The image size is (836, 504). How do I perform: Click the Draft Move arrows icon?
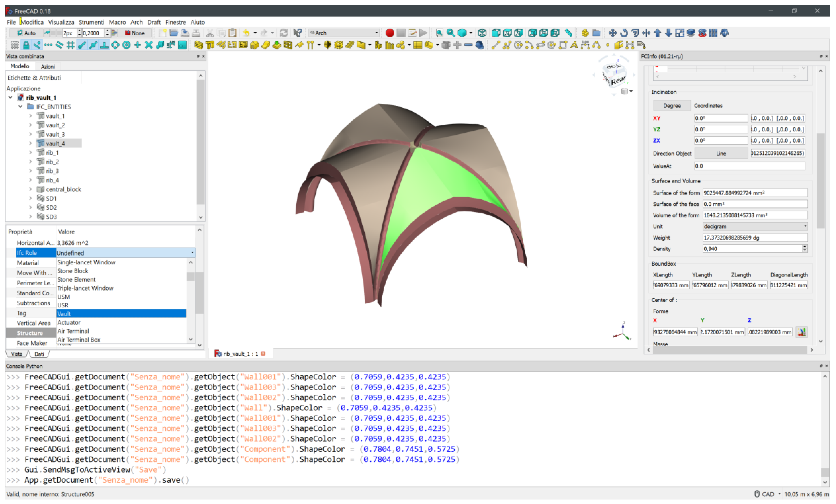tap(612, 33)
